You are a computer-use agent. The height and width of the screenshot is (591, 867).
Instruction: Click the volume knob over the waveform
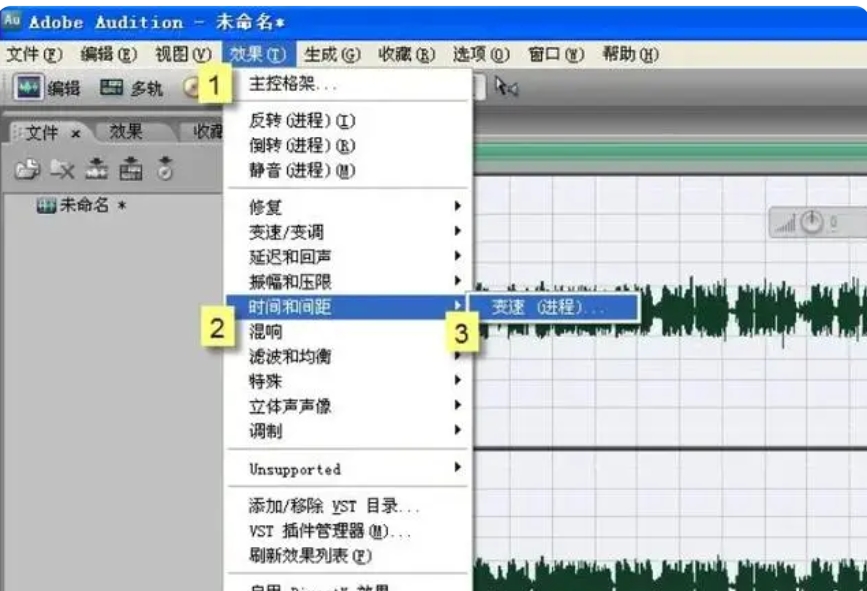coord(811,222)
